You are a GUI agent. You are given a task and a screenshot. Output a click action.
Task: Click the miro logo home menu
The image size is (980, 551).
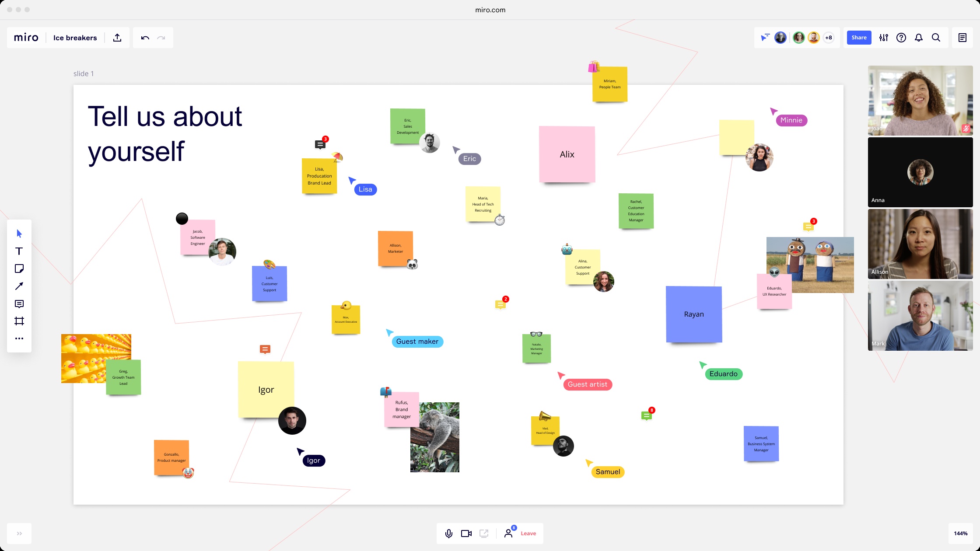26,38
